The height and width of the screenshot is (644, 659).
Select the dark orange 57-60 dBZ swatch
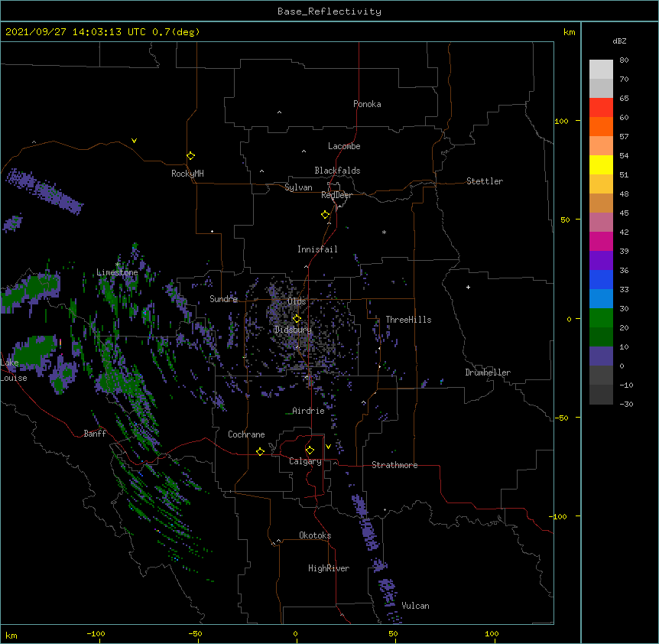[x=601, y=126]
